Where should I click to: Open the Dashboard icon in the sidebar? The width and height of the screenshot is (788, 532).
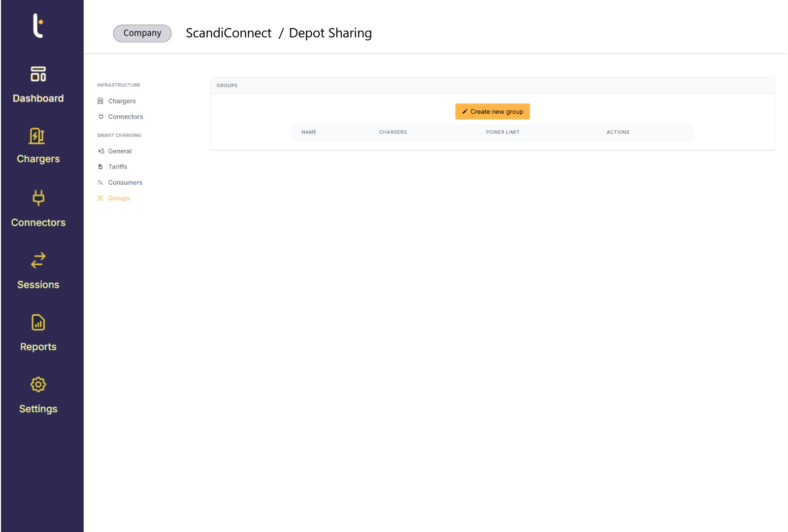pyautogui.click(x=38, y=74)
